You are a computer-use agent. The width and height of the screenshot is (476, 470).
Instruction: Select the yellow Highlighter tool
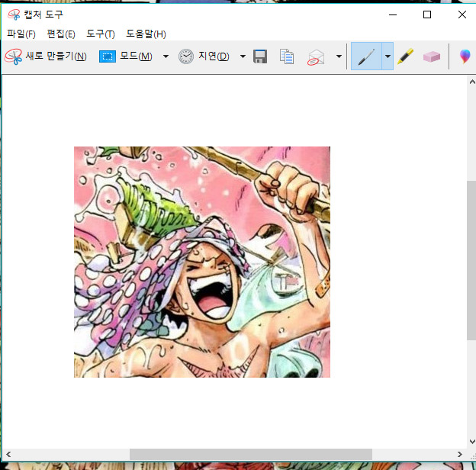pyautogui.click(x=405, y=56)
